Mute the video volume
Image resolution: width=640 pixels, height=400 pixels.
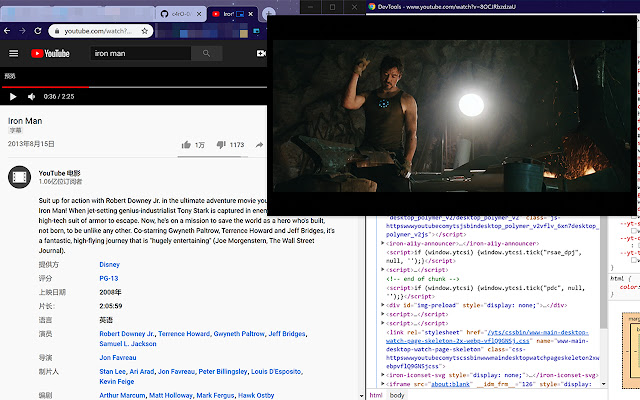[x=30, y=97]
